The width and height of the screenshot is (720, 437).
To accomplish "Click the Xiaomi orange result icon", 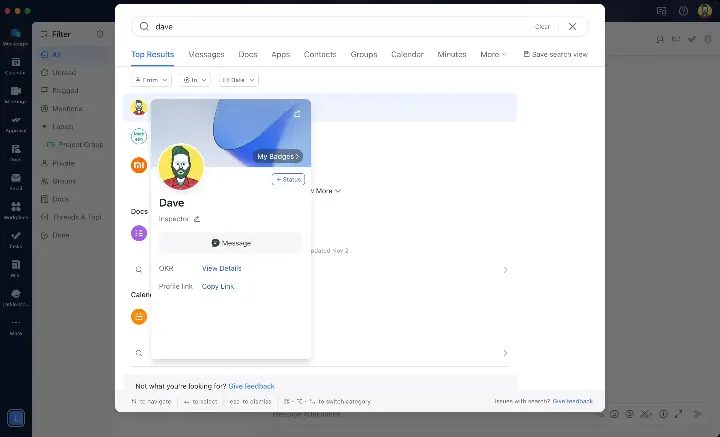I will (x=139, y=165).
